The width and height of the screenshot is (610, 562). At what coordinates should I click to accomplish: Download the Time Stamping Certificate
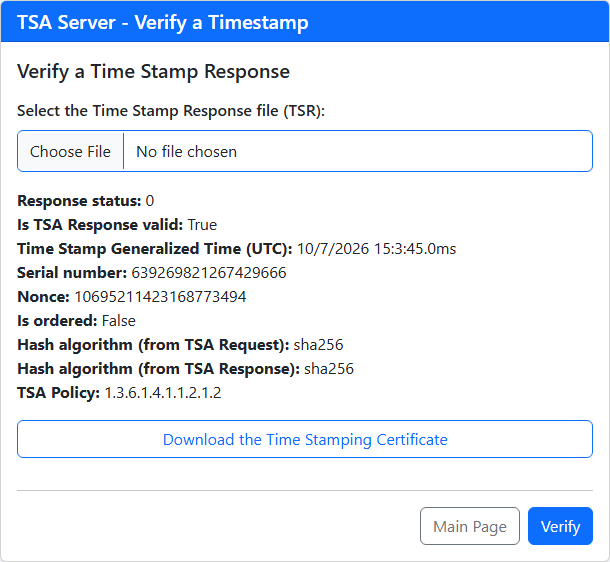[x=305, y=439]
